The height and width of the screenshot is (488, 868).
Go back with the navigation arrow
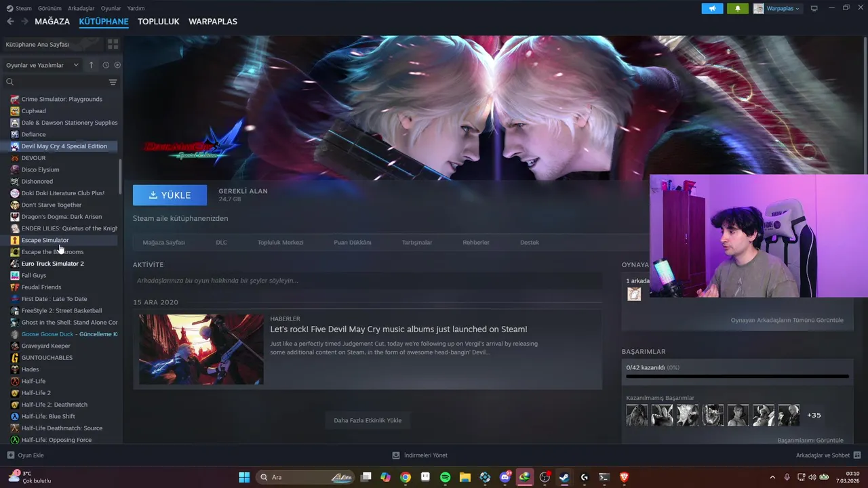point(10,22)
